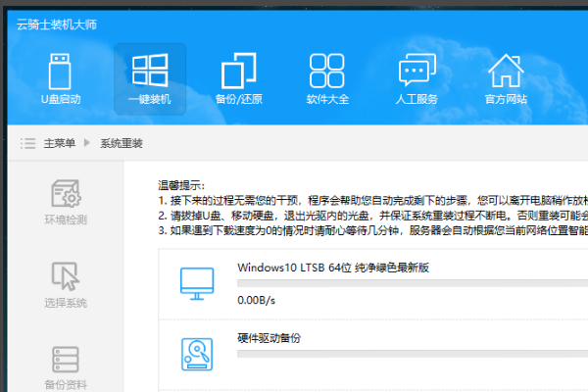Click the Windows10 LTSB download progress bar
Viewport: 588px width, 392px height.
pyautogui.click(x=413, y=283)
